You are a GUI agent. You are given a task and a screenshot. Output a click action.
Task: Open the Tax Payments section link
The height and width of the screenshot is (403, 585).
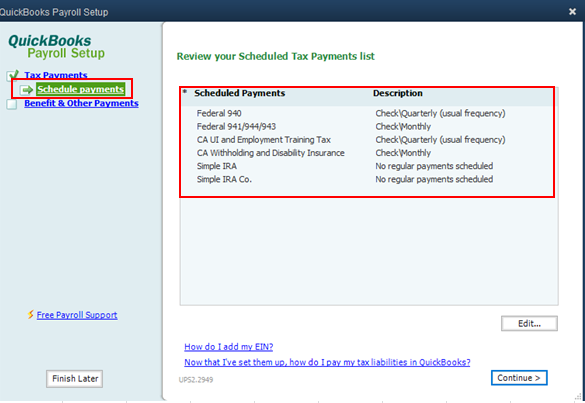tap(56, 75)
